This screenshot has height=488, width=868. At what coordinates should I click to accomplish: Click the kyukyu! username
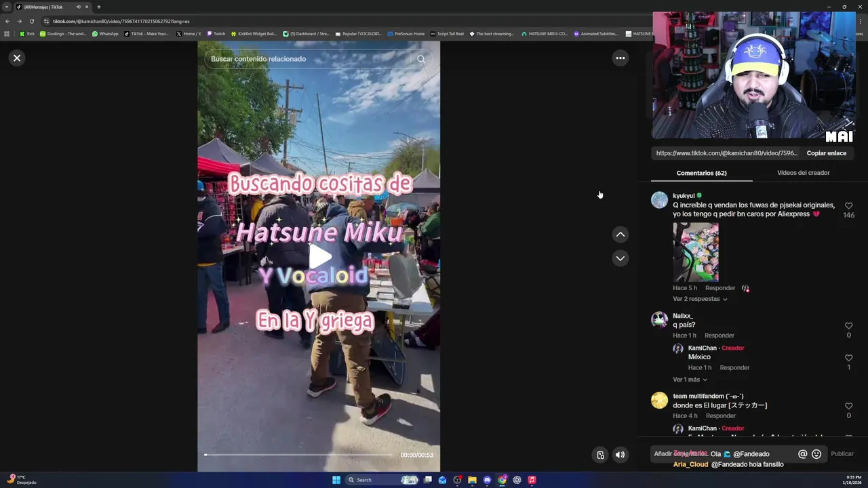click(x=684, y=196)
